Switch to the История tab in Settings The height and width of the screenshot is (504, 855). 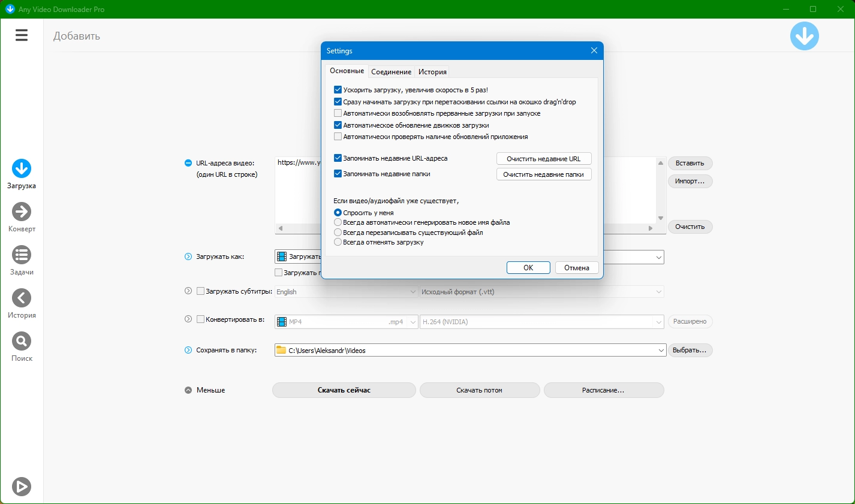click(x=432, y=72)
